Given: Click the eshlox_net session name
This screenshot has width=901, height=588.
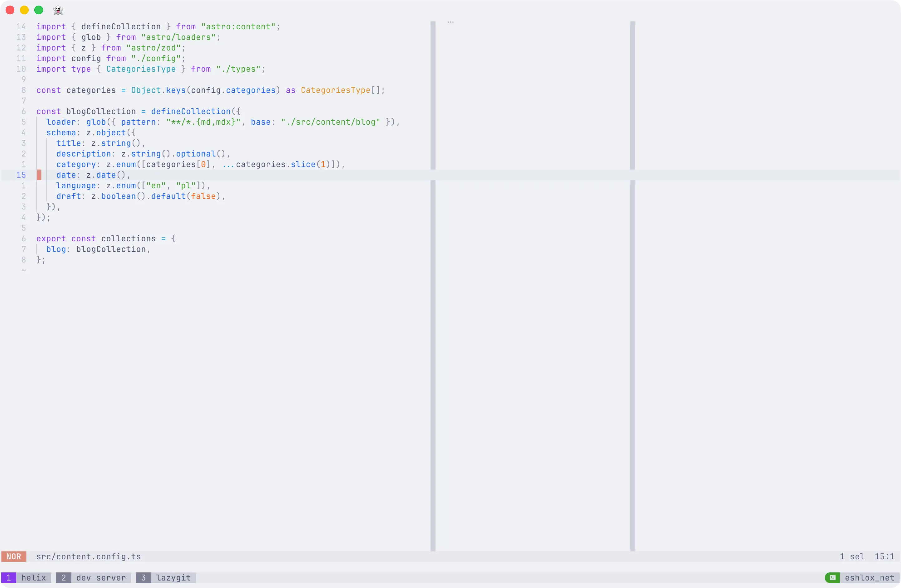Looking at the screenshot, I should tap(869, 578).
